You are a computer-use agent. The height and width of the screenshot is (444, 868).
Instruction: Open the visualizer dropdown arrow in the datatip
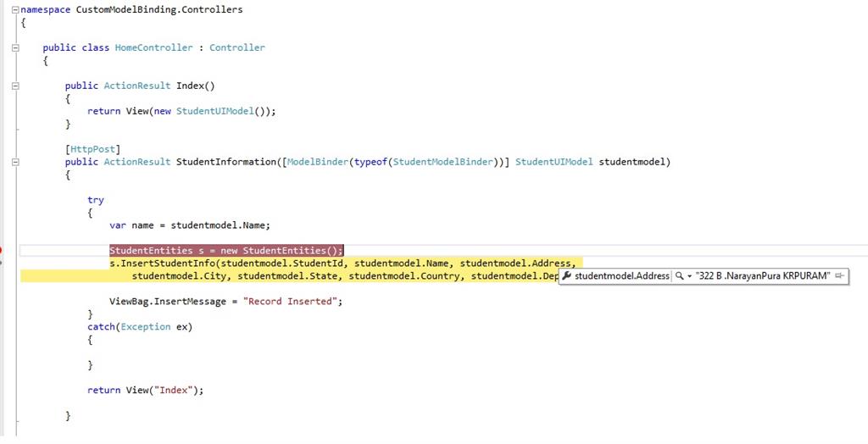[689, 275]
